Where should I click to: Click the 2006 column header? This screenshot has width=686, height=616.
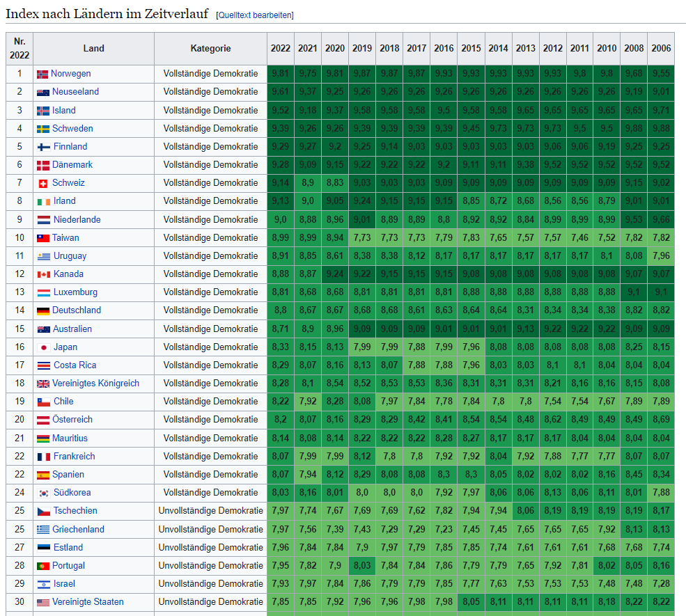click(661, 49)
